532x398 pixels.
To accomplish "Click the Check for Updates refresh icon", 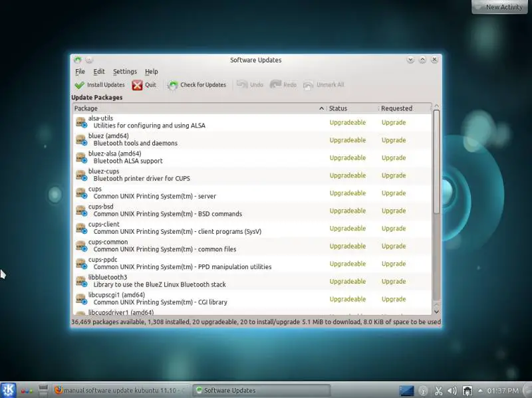I will pyautogui.click(x=172, y=85).
